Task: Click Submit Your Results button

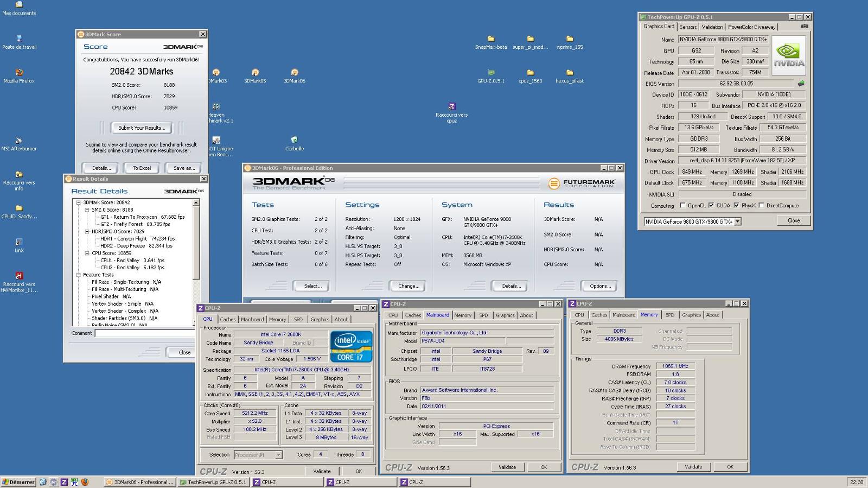Action: coord(142,128)
